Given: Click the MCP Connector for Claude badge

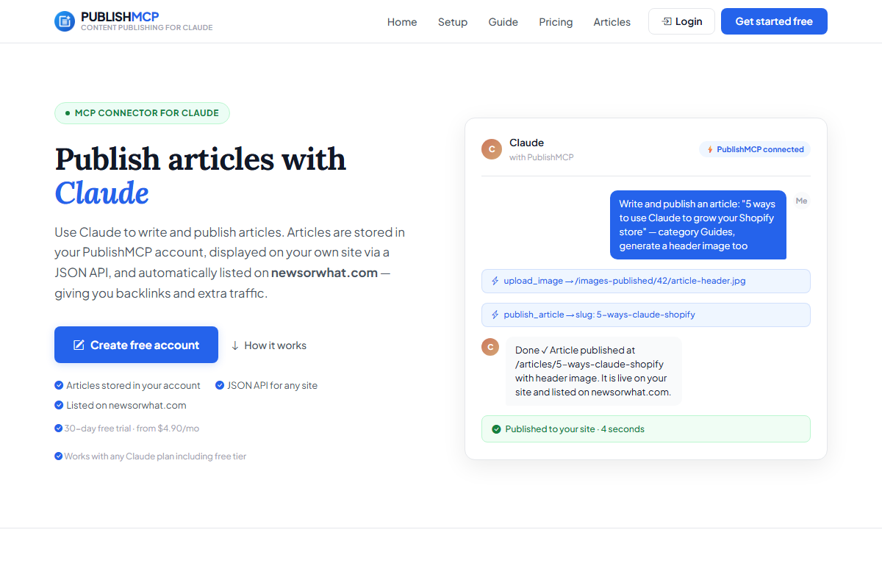Looking at the screenshot, I should [x=142, y=113].
